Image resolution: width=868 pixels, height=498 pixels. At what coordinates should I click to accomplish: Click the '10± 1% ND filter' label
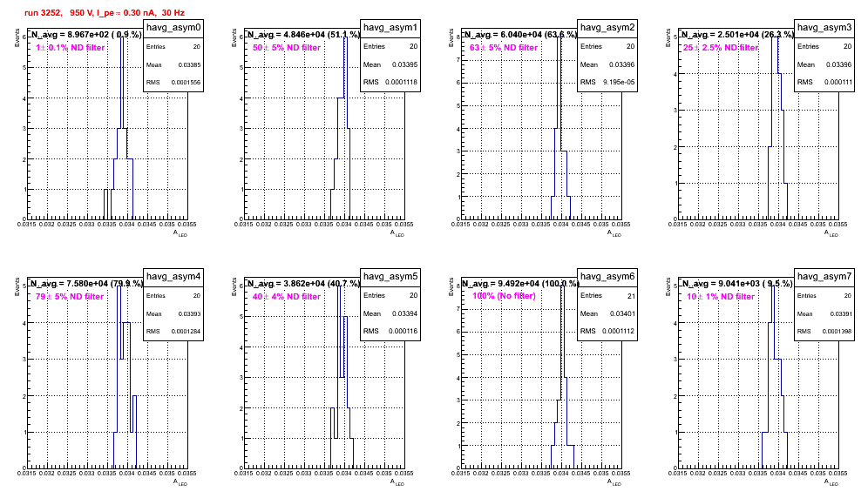click(721, 297)
